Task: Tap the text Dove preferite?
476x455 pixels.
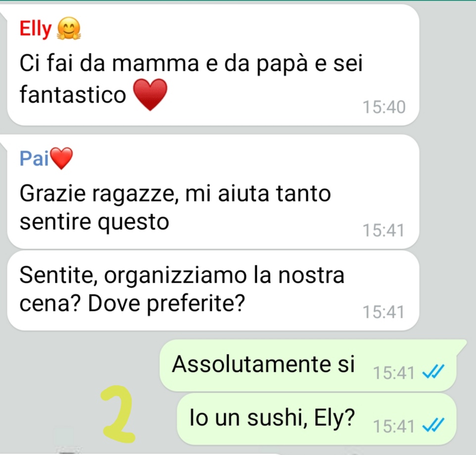Action: (166, 303)
